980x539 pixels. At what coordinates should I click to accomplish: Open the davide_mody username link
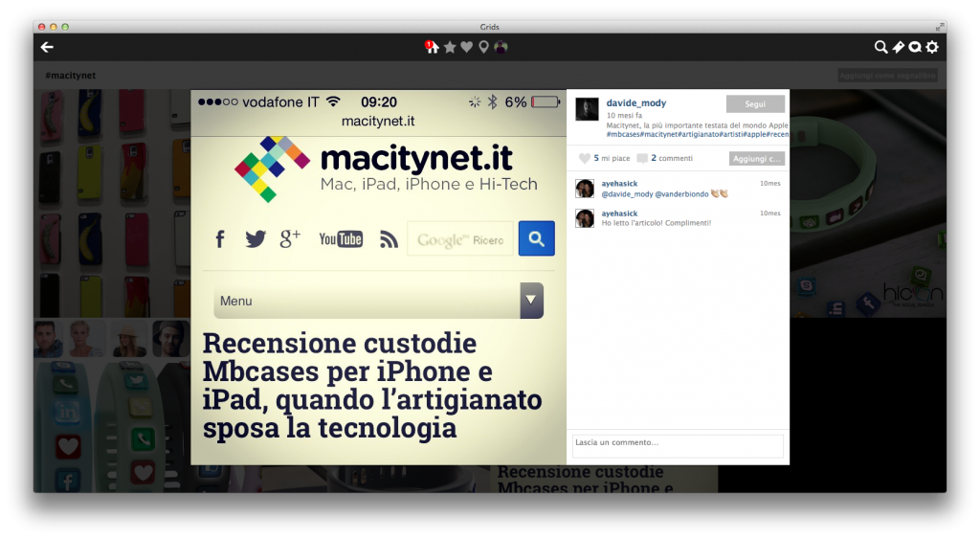coord(635,102)
